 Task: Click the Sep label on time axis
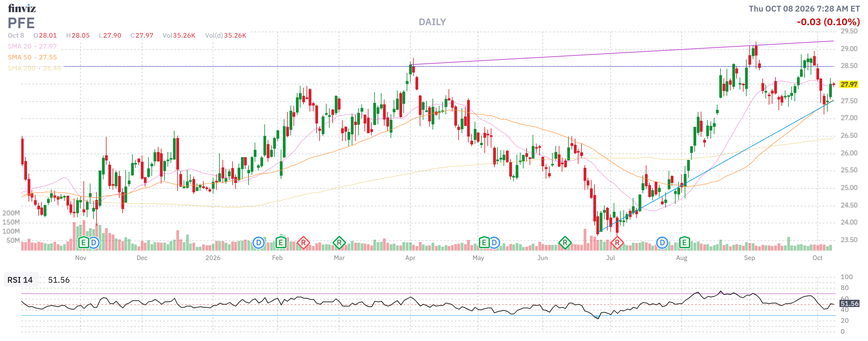click(x=749, y=258)
